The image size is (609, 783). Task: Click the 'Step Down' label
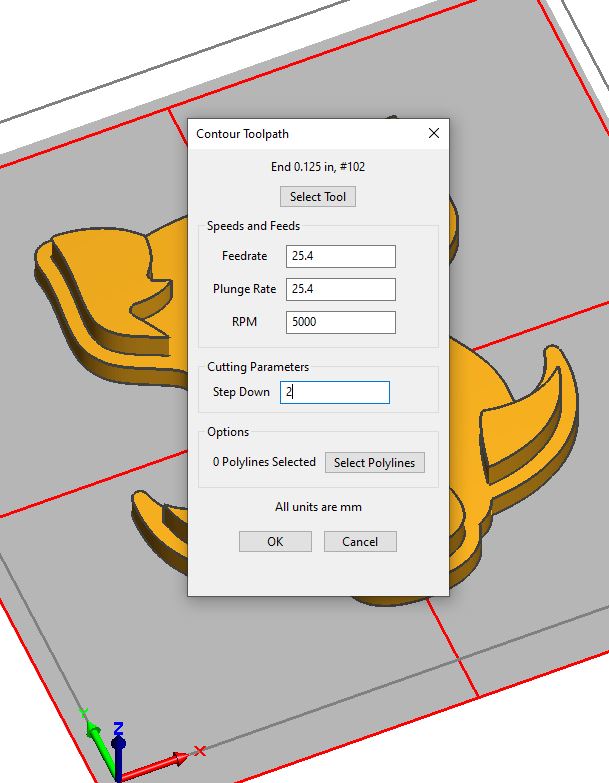click(241, 392)
